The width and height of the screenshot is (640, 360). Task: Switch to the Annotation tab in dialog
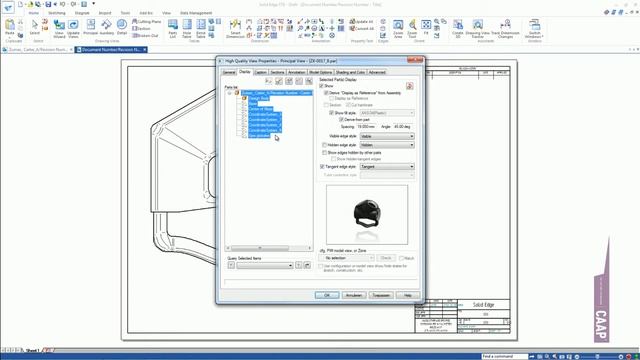tap(297, 72)
